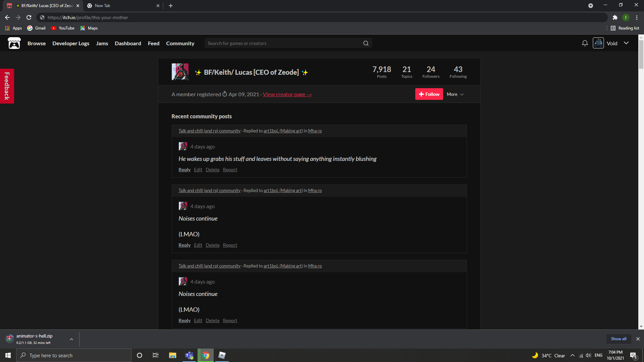Open Maps from the bookmarks bar
644x362 pixels.
(x=88, y=28)
